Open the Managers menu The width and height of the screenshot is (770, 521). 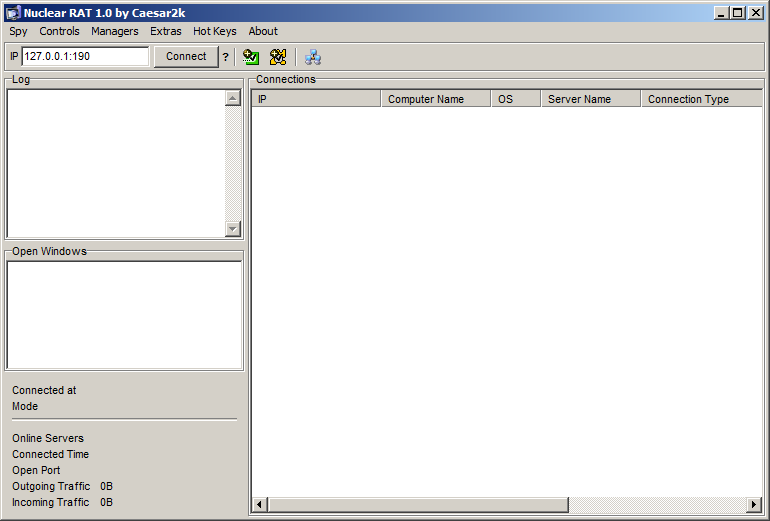tap(114, 31)
